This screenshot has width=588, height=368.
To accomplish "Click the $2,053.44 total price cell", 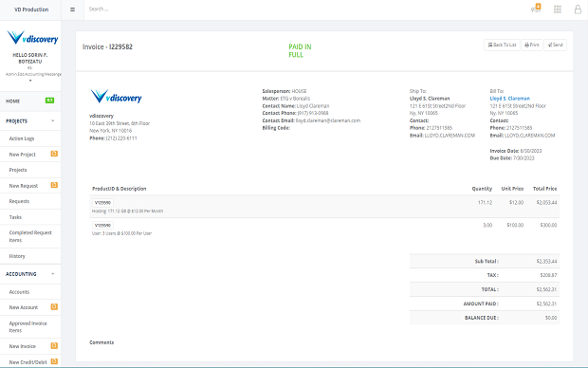I will 546,203.
